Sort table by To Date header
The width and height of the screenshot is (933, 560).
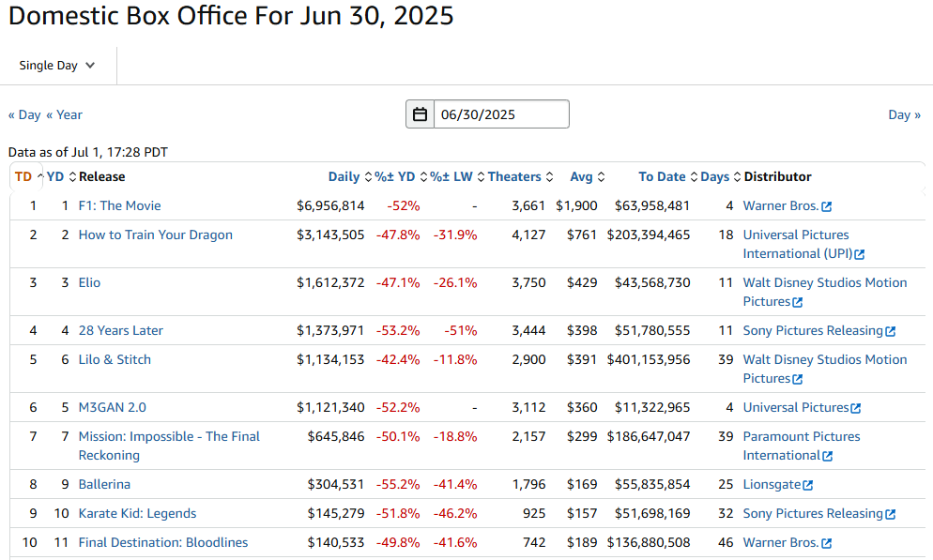tap(663, 176)
